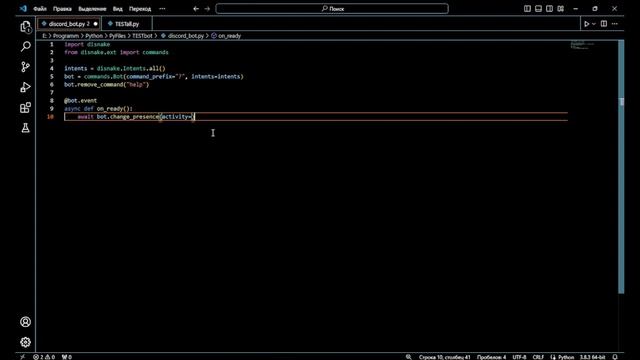Click the unsaved dot on the discord_bot.py tab
This screenshot has height=360, width=640.
[96, 24]
